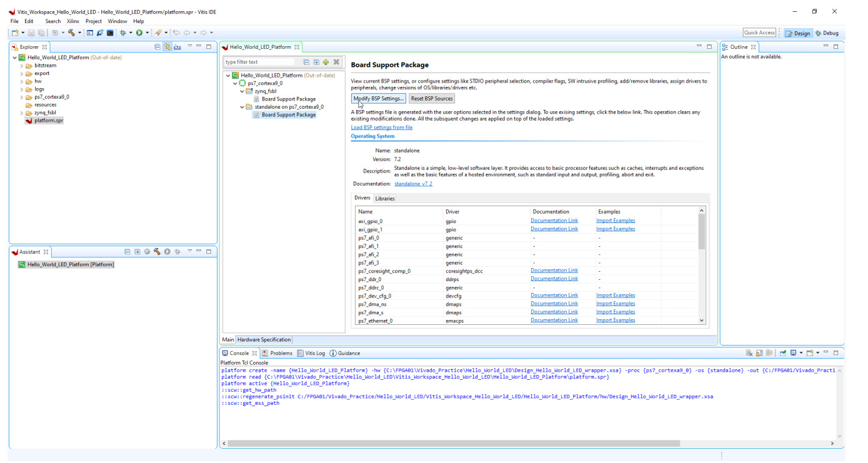Toggle Scroll Lock icon in Console toolbar
Viewport: 868px width, 463px height.
coord(759,353)
